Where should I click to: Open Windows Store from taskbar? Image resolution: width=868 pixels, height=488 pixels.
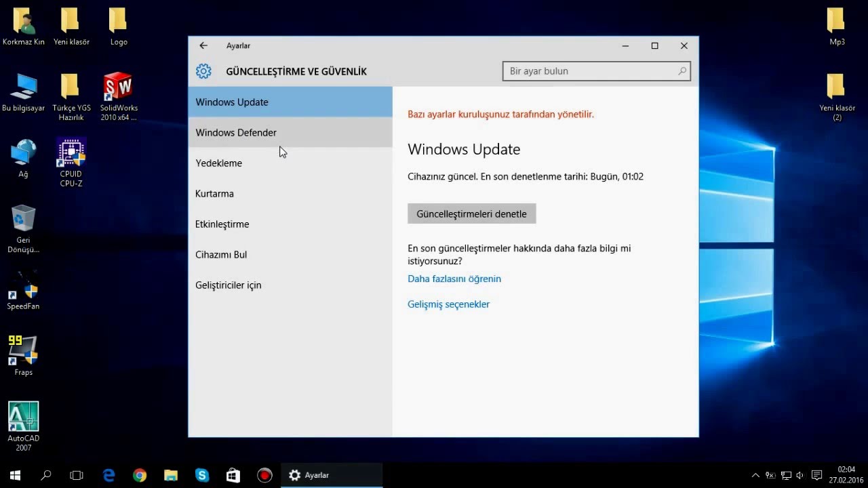click(233, 476)
